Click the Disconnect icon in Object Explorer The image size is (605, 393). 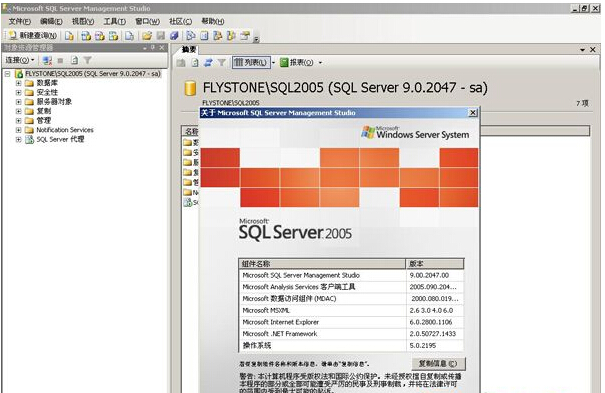pos(47,60)
